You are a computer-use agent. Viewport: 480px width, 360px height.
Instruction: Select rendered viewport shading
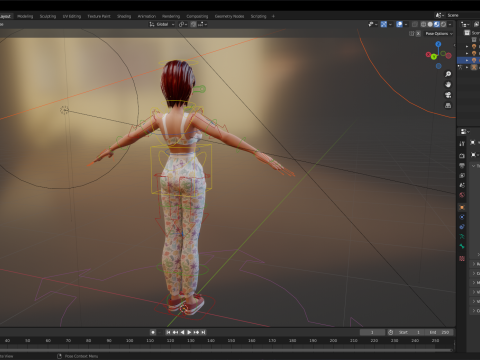443,24
